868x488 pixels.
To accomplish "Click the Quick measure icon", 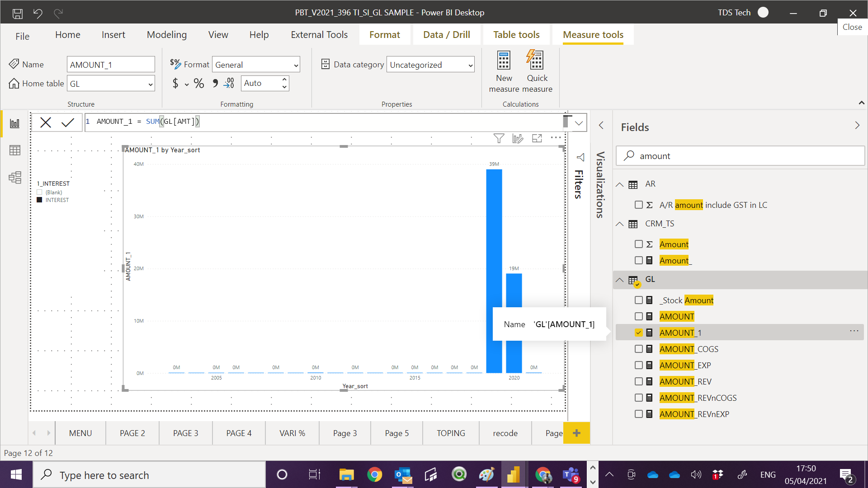I will pos(535,60).
